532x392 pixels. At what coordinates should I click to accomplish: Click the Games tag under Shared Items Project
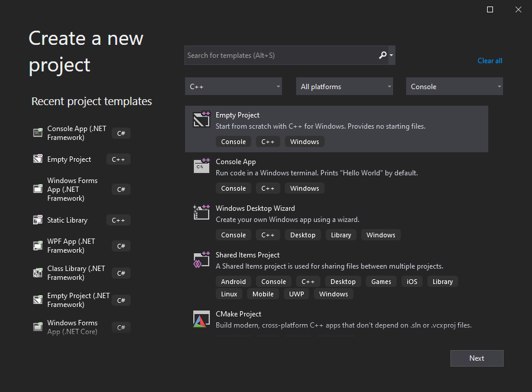click(x=381, y=282)
